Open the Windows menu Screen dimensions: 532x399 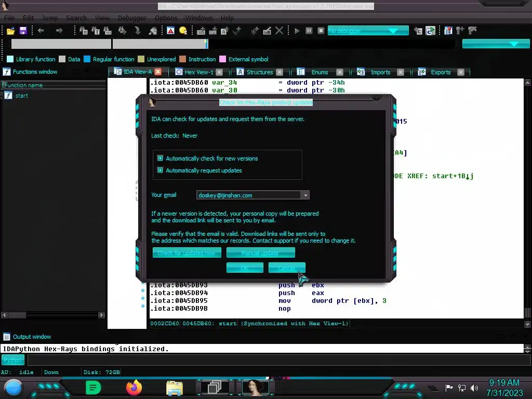pos(199,18)
